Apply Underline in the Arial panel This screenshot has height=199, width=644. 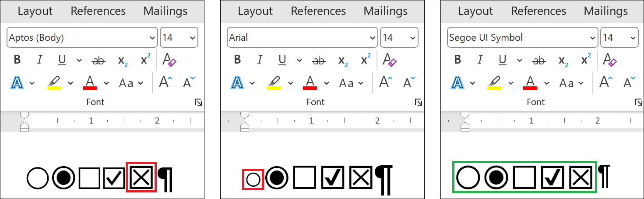coord(282,60)
